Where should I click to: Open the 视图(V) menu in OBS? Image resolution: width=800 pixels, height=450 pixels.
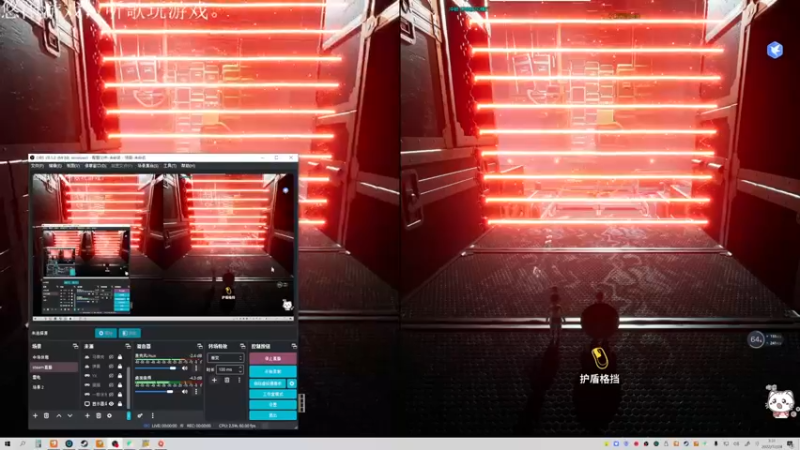(73, 166)
